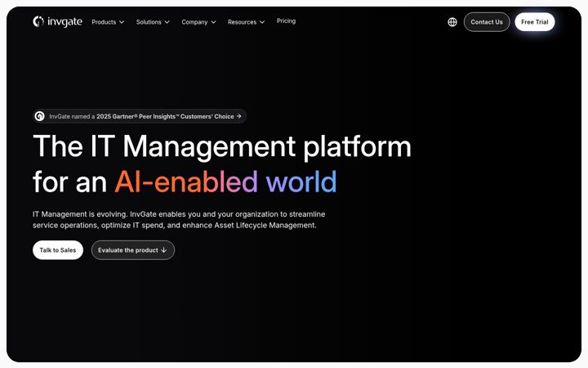Viewport: 588px width, 368px height.
Task: Click the Contact Us button
Action: [x=487, y=22]
